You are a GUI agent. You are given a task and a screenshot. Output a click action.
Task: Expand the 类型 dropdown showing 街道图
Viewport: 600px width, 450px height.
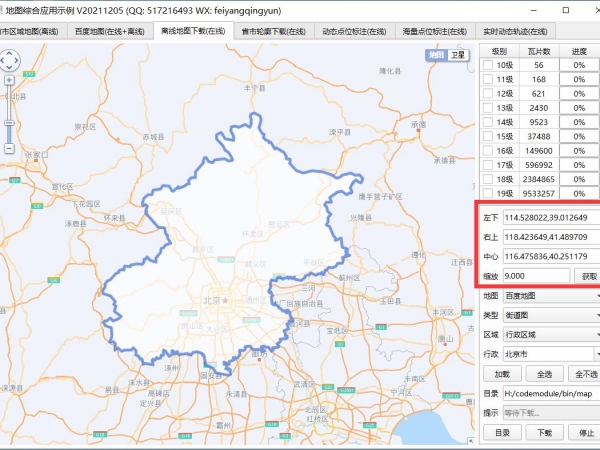(x=550, y=316)
